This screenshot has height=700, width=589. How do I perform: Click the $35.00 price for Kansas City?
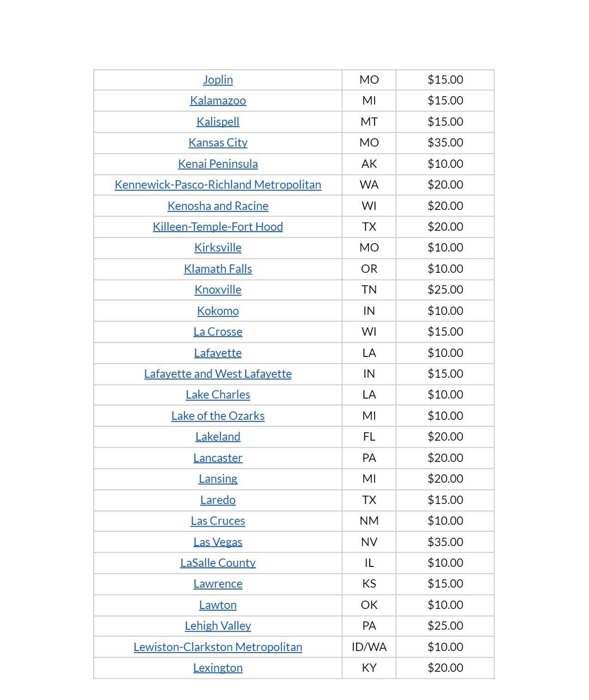click(445, 142)
